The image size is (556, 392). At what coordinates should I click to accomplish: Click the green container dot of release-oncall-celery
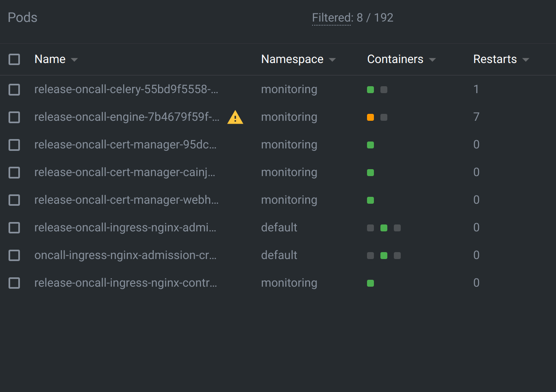[x=370, y=89]
